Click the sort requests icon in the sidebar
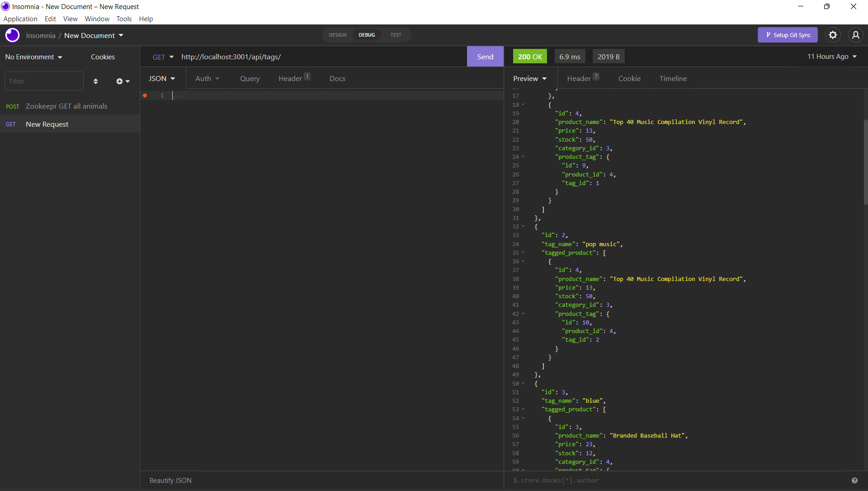868x491 pixels. point(95,81)
